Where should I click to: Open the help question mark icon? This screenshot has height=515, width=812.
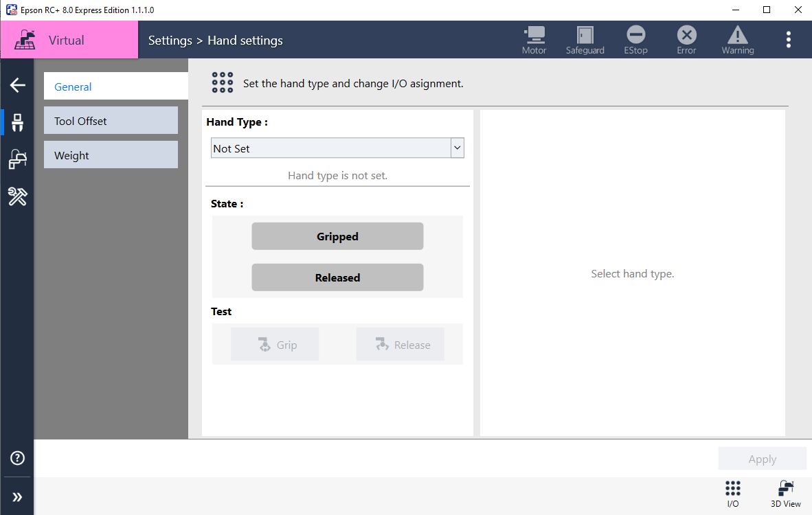coord(18,458)
